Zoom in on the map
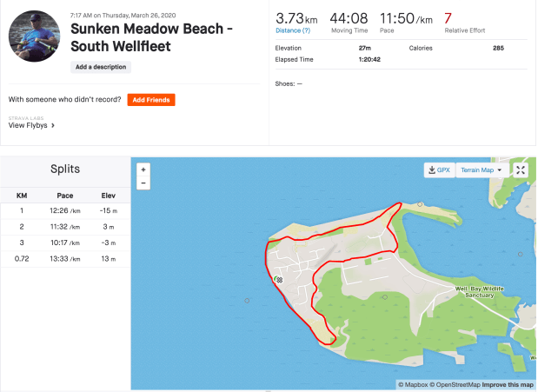This screenshot has height=392, width=538. (x=143, y=169)
